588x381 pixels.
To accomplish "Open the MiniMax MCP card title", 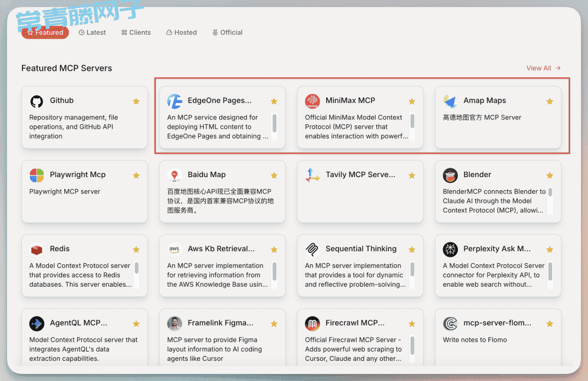I will click(350, 101).
